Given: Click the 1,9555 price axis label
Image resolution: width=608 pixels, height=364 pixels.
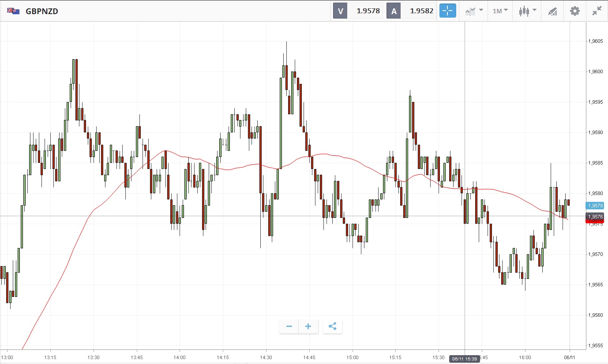Looking at the screenshot, I should coord(595,345).
